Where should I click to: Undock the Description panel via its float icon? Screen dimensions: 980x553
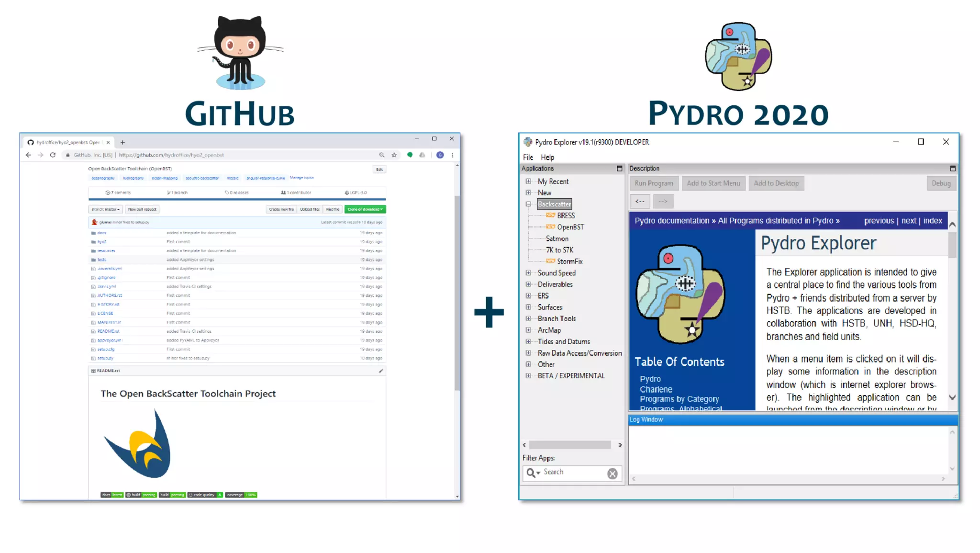click(952, 169)
